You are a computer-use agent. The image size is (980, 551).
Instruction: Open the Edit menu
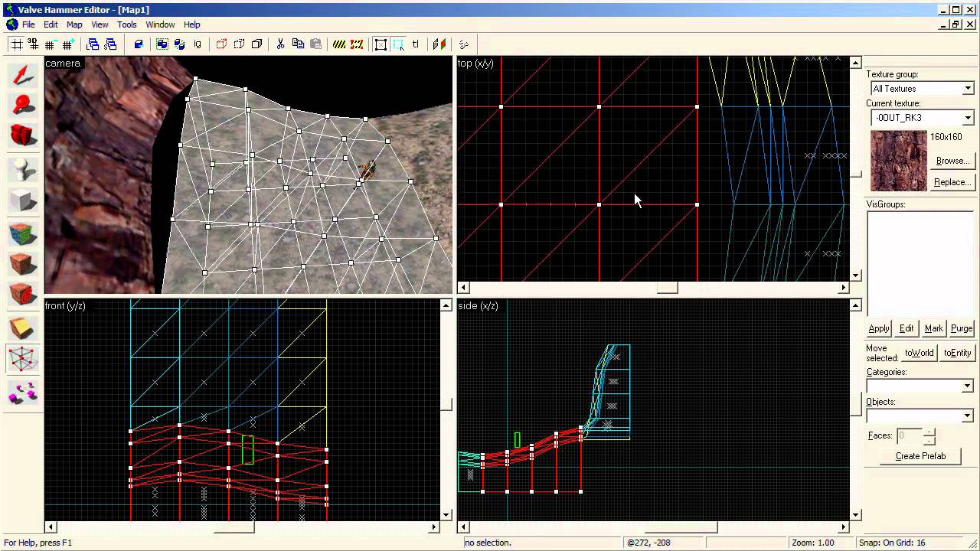point(51,24)
